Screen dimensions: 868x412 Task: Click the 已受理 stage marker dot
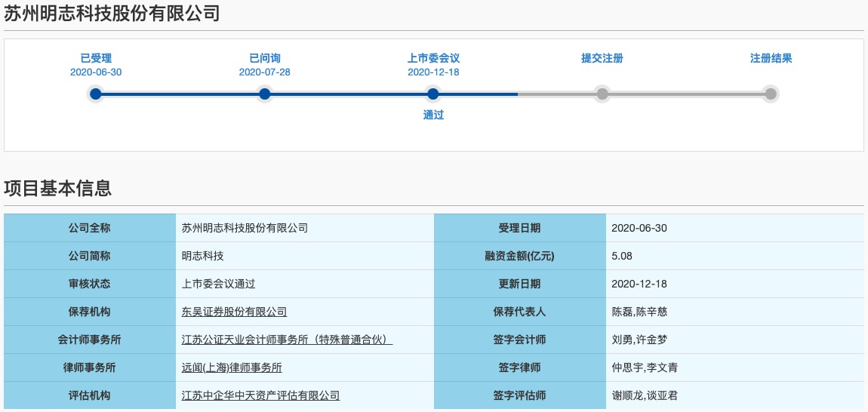(x=96, y=94)
